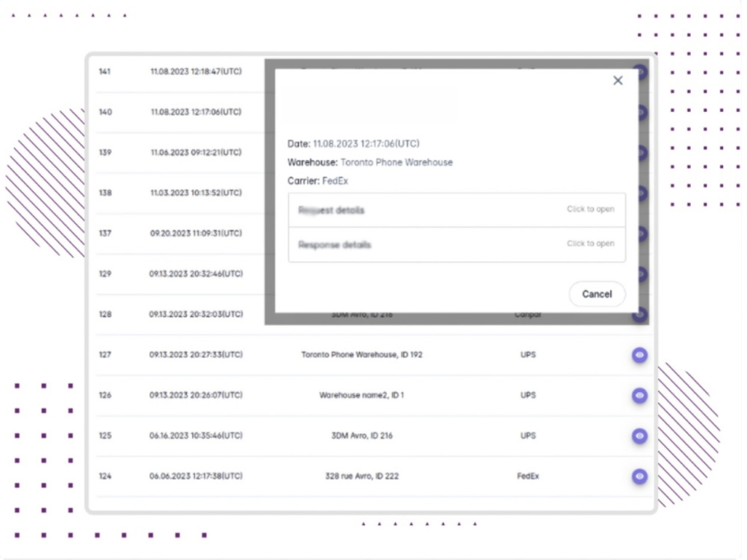Screen dimensions: 747x560
Task: Click timestamp 11.06.2023 09:12:21(UTC)
Action: tap(196, 152)
